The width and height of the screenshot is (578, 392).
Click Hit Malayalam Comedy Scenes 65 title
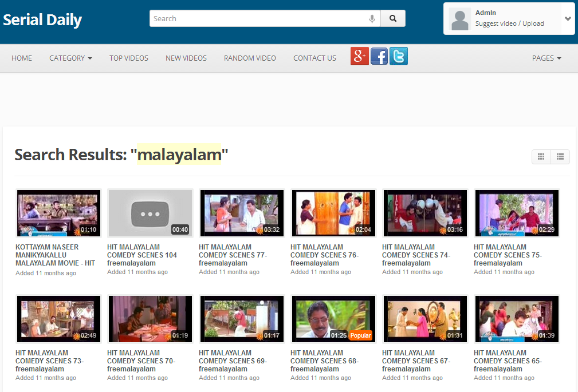tap(508, 361)
